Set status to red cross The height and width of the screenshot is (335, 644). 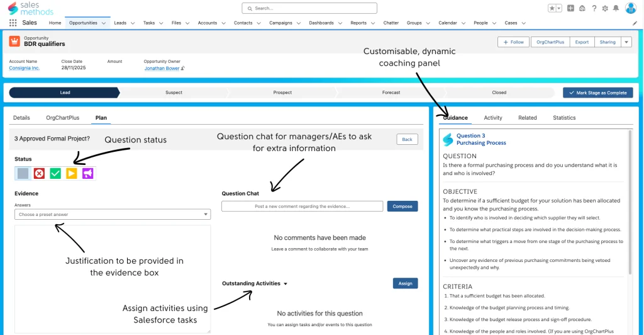pyautogui.click(x=39, y=173)
